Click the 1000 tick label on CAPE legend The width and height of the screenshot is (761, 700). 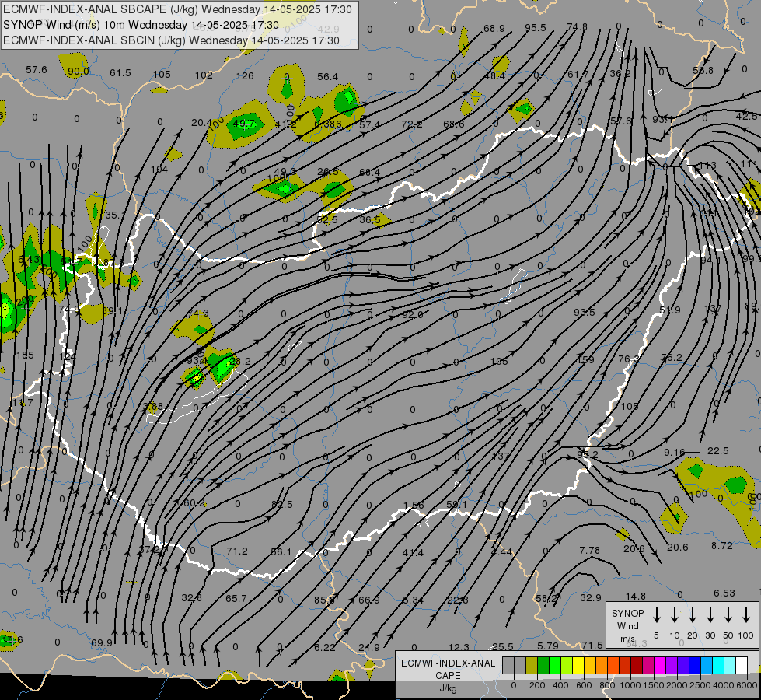(x=630, y=685)
